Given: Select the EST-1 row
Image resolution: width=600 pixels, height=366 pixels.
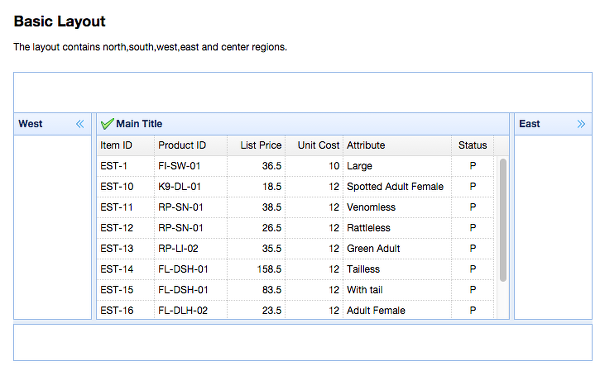Looking at the screenshot, I should (x=295, y=166).
